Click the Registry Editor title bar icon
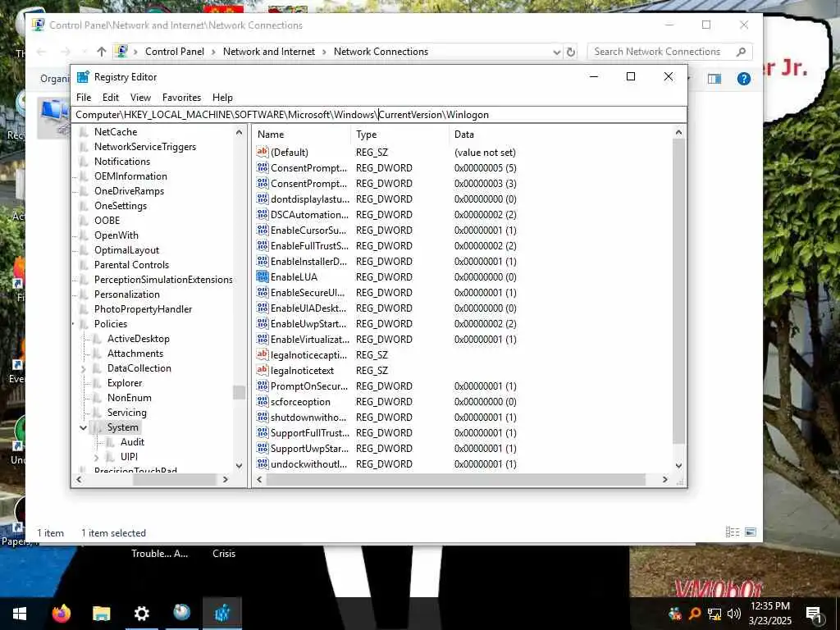840x630 pixels. click(83, 76)
